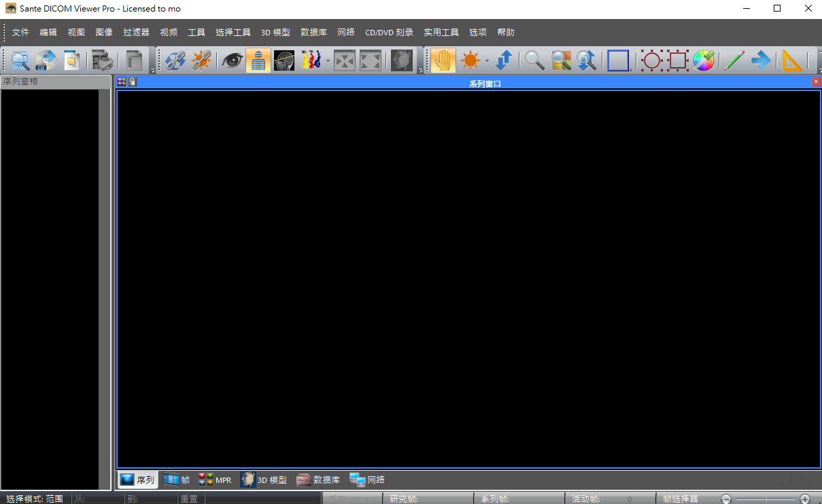The width and height of the screenshot is (822, 504).
Task: Open the CD/DVD 刻录 menu
Action: [389, 33]
